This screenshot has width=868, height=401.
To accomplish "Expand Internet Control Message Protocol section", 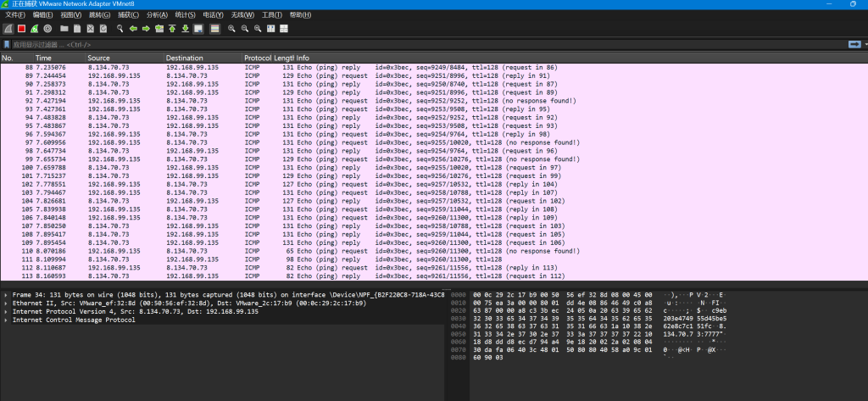I will pyautogui.click(x=8, y=320).
